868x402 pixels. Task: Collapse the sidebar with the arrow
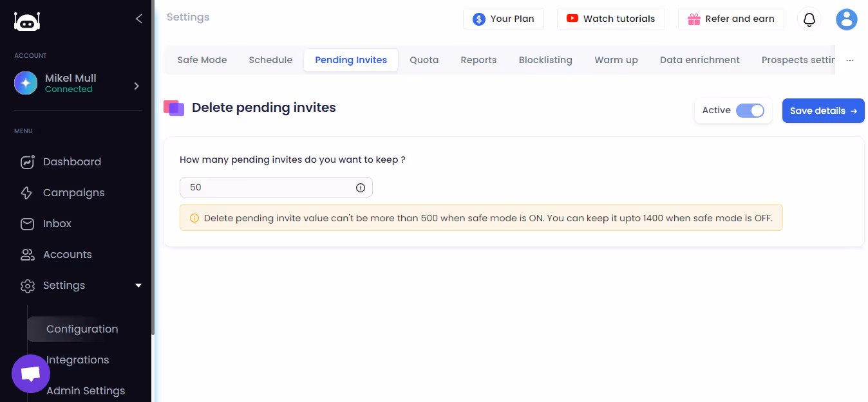[138, 19]
